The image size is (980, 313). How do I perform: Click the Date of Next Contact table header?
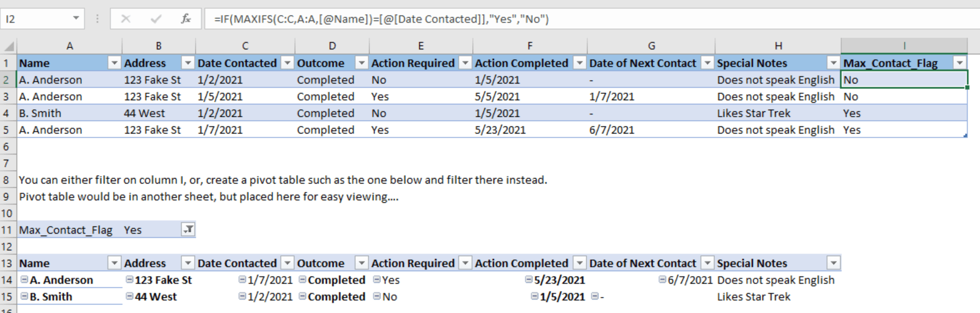[643, 63]
